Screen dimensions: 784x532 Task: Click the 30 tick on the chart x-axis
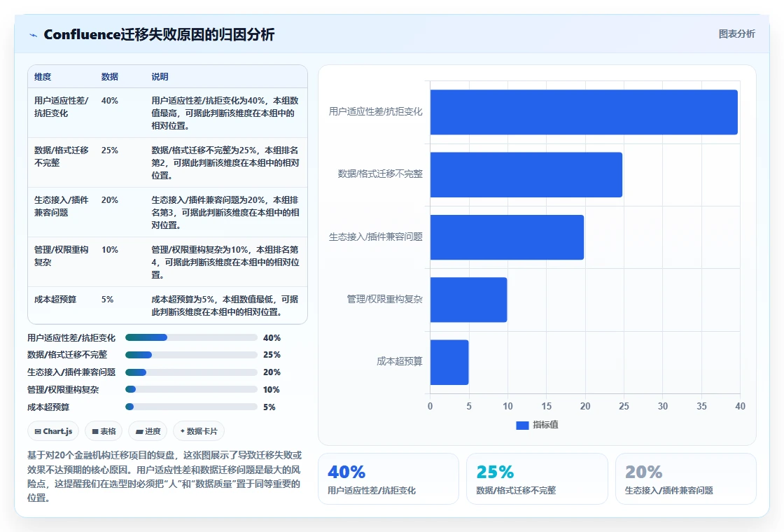tap(662, 406)
